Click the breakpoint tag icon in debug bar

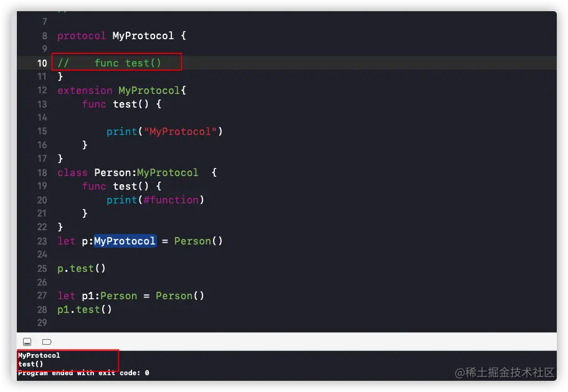pyautogui.click(x=47, y=342)
